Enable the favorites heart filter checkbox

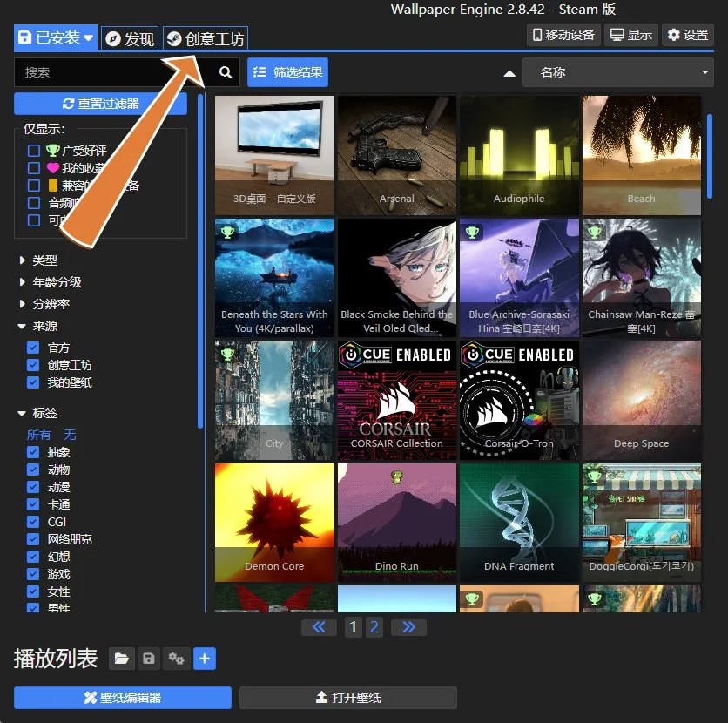[x=34, y=167]
